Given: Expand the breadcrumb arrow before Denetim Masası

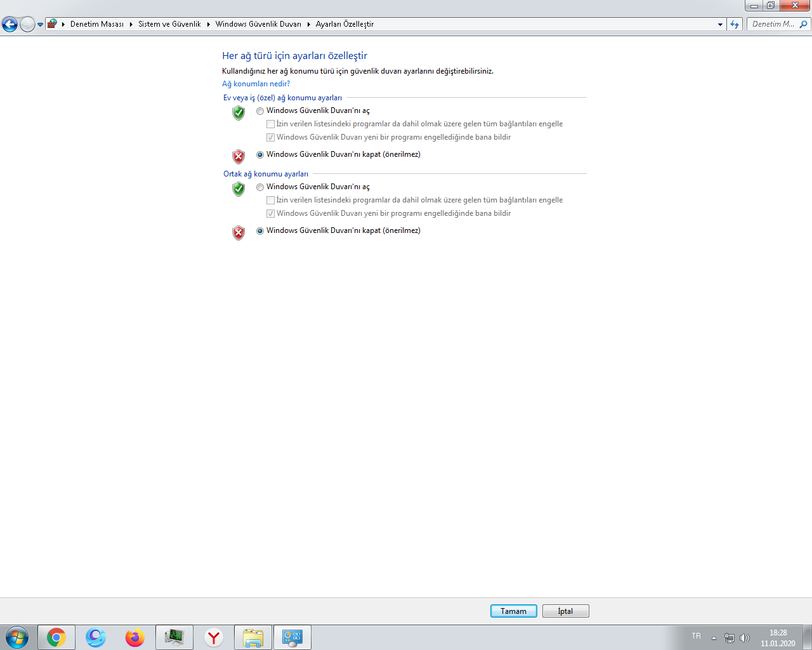Looking at the screenshot, I should 63,24.
